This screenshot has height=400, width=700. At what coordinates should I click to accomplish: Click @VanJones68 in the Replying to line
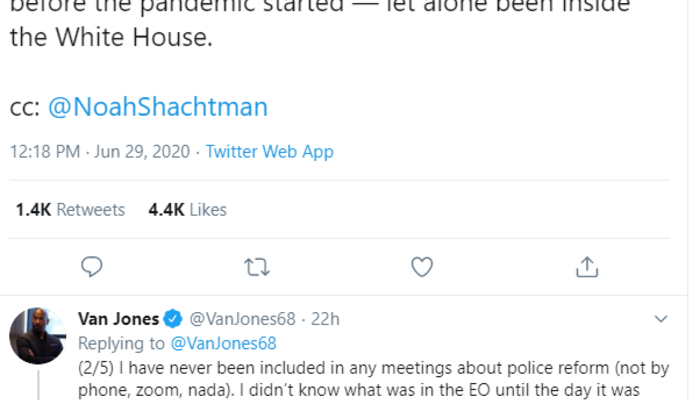point(220,343)
